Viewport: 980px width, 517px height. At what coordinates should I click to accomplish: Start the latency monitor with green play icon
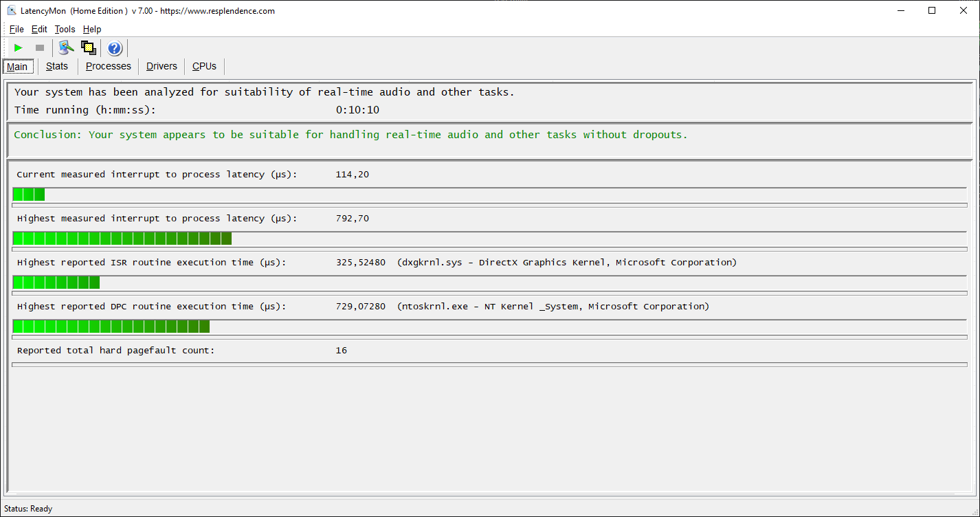(19, 48)
